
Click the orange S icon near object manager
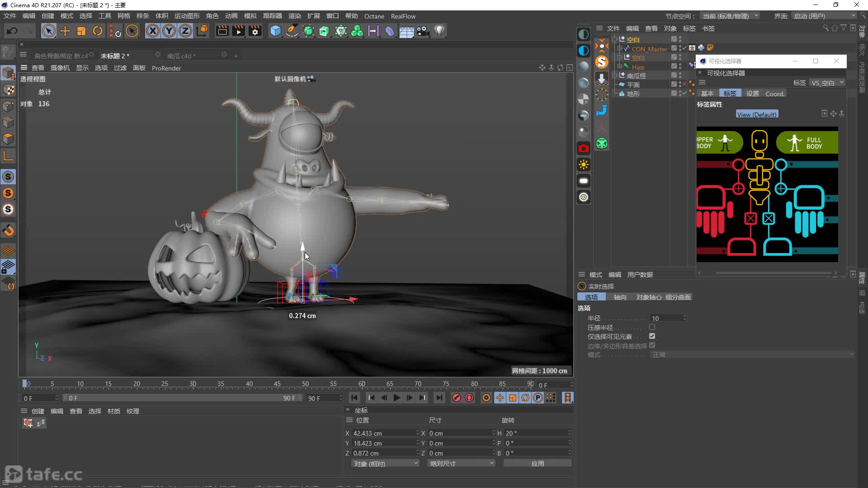pos(602,62)
